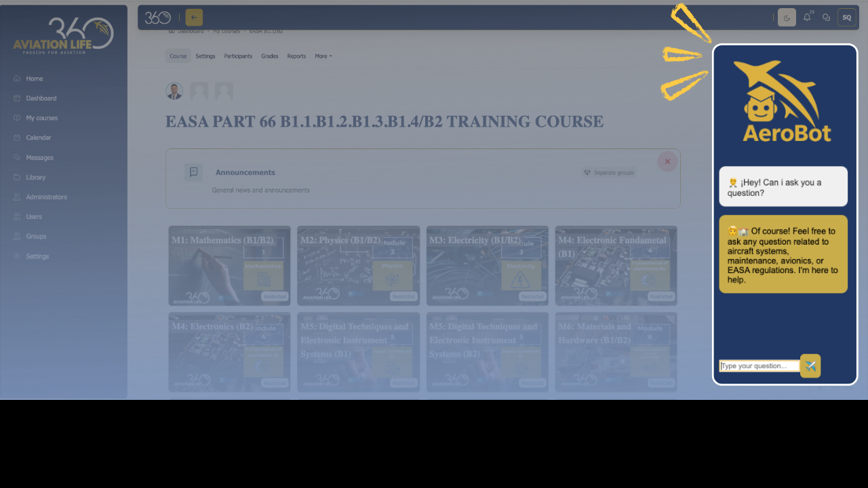Image resolution: width=868 pixels, height=488 pixels.
Task: Go back using the yellow arrow button
Action: coord(194,17)
